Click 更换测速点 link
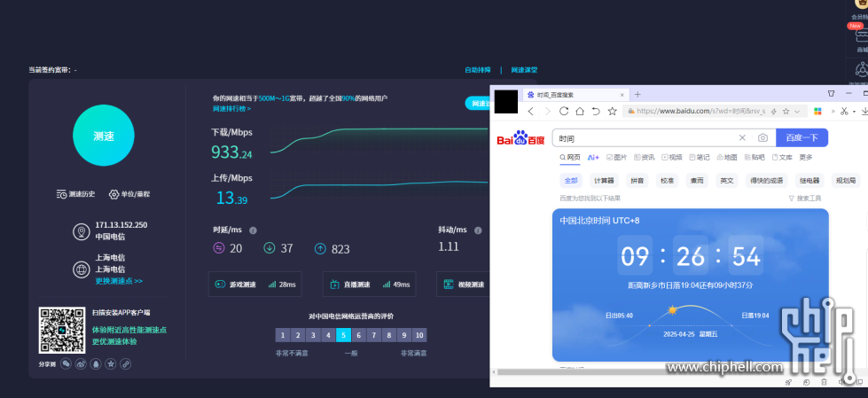The height and width of the screenshot is (398, 868). coord(119,281)
